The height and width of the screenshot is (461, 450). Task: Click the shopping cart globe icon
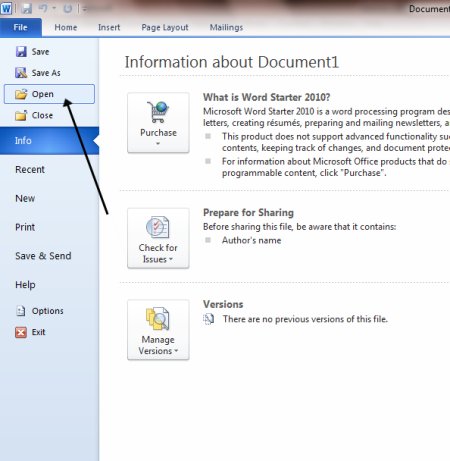click(x=158, y=112)
